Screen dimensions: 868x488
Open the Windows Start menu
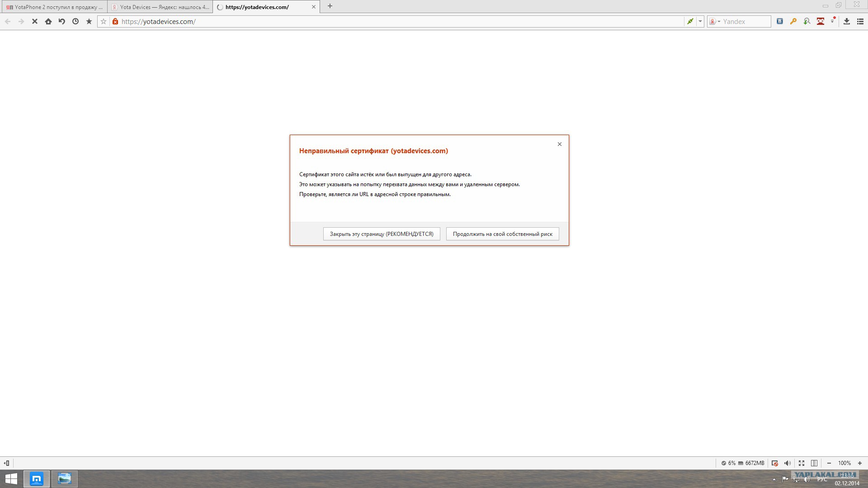[x=11, y=479]
